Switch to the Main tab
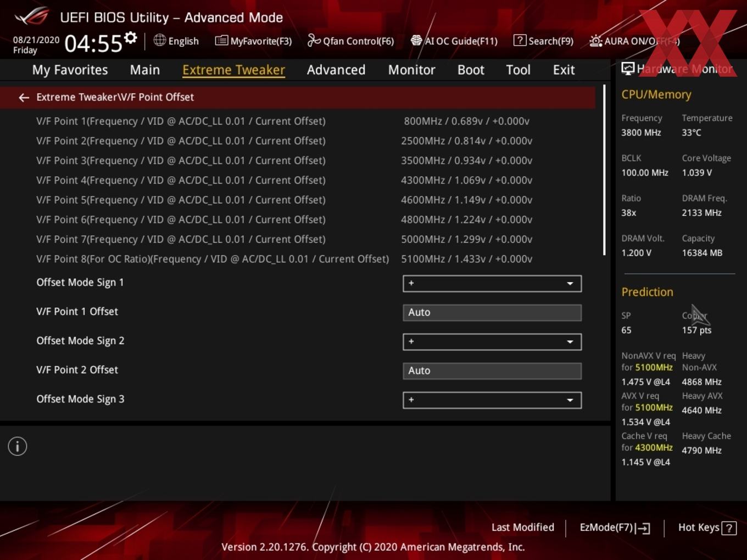Screen dimensions: 747x560 [x=145, y=70]
